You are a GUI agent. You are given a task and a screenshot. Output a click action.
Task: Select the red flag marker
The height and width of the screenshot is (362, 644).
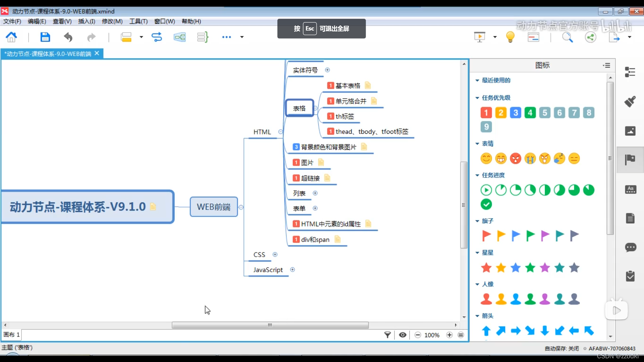486,236
